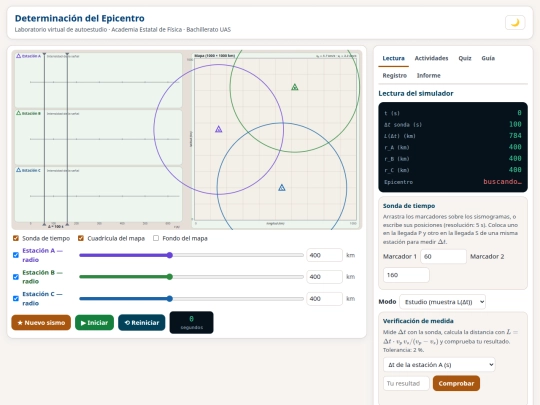Toggle the Estación A radio checkbox
540x405 pixels.
pyautogui.click(x=16, y=255)
